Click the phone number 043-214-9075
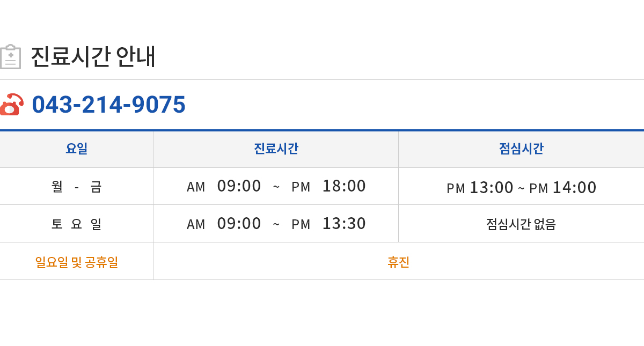644x346 pixels. (108, 105)
